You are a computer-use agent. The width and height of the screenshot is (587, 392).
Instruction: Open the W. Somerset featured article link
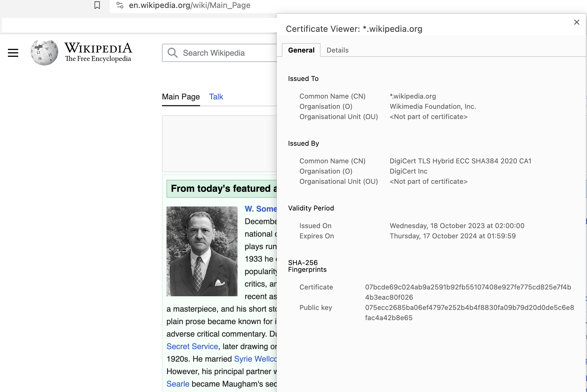point(261,209)
